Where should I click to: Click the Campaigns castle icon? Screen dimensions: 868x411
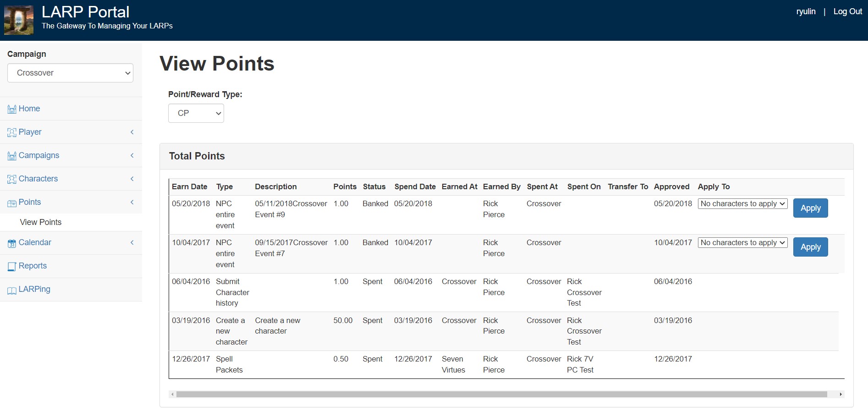click(x=12, y=156)
